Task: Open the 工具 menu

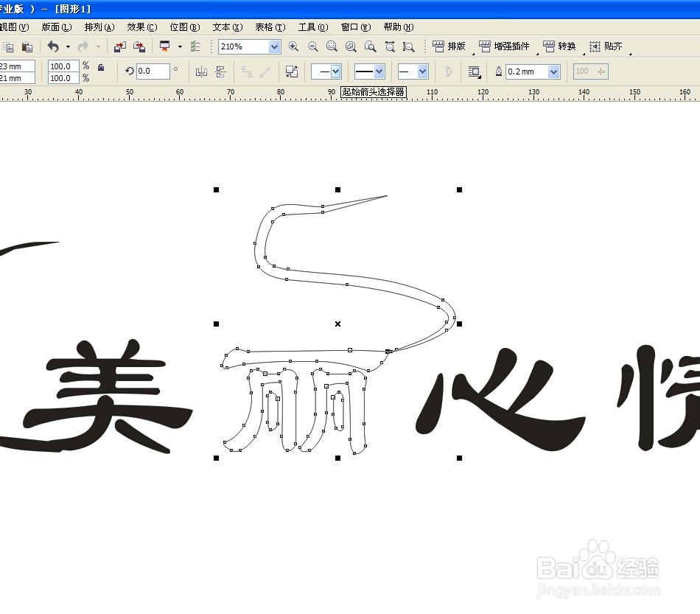Action: tap(313, 27)
